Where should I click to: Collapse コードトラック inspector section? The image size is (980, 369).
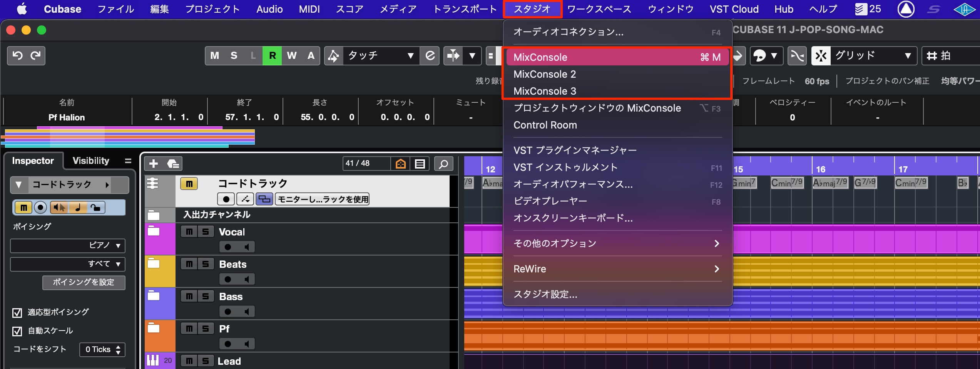18,185
